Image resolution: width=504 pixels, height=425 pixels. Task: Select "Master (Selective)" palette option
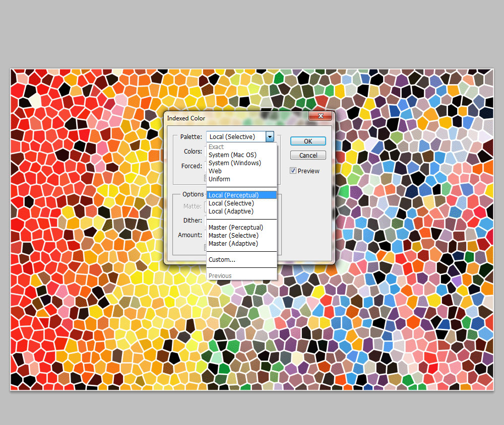point(233,235)
